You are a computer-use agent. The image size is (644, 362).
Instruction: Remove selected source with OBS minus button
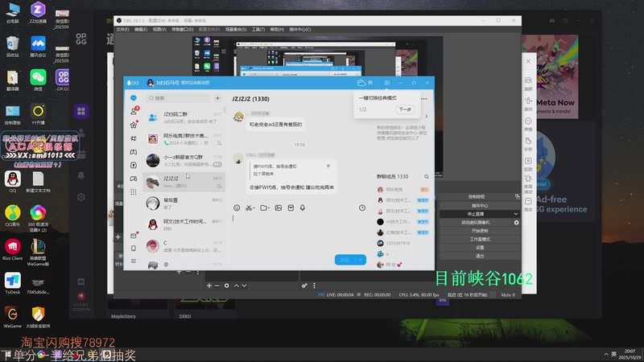pyautogui.click(x=217, y=286)
